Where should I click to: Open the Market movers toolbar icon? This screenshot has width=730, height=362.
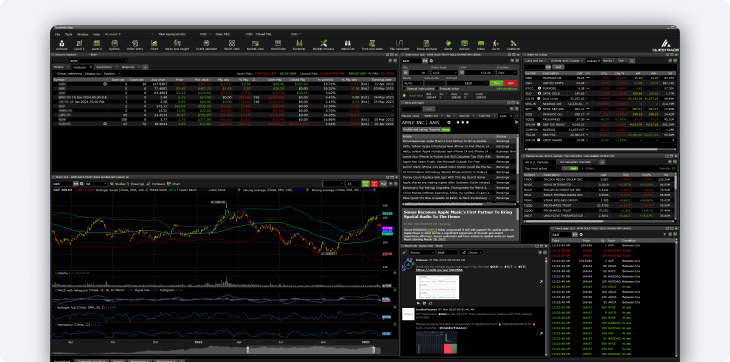point(323,45)
